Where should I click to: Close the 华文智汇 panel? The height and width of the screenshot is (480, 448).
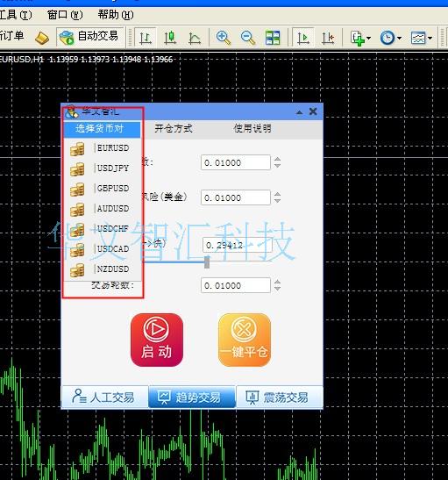point(313,111)
